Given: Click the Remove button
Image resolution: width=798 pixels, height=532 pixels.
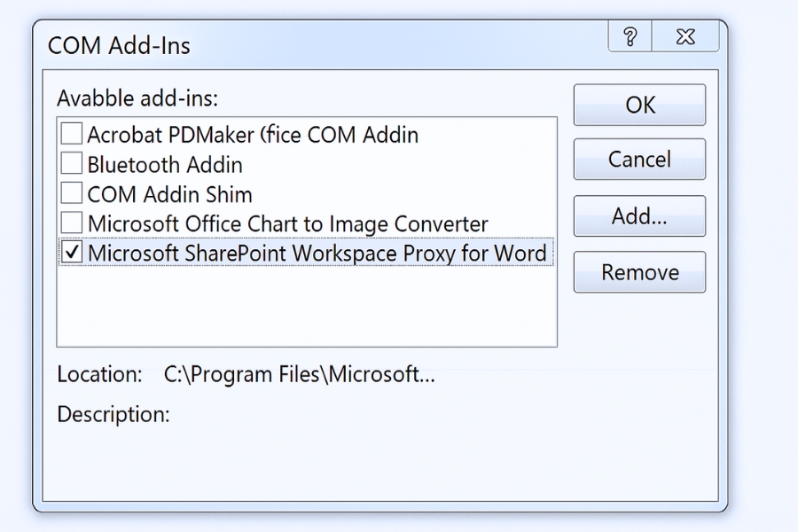Looking at the screenshot, I should (639, 272).
